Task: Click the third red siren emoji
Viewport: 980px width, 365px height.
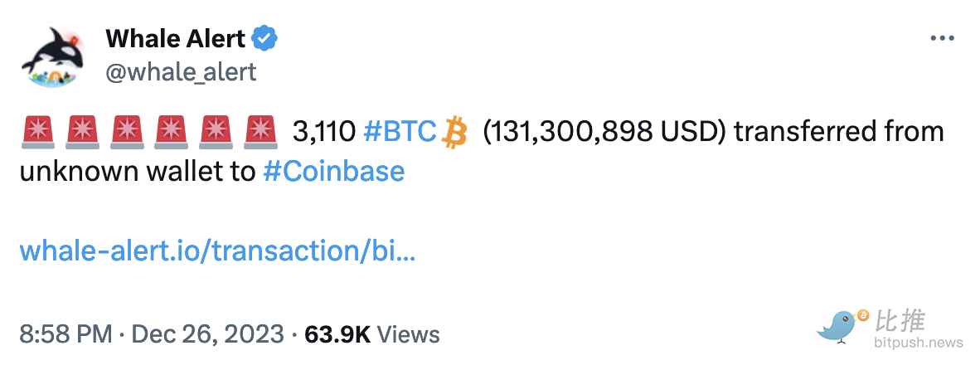Action: point(127,132)
